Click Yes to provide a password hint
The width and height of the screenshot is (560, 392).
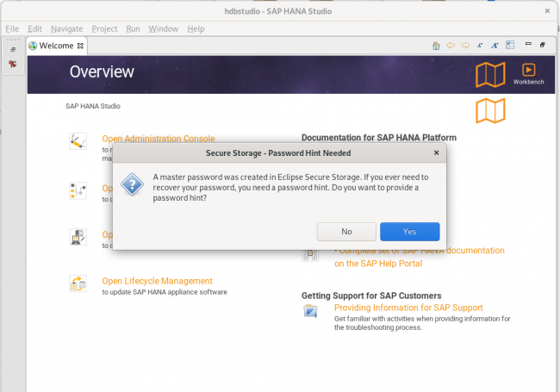pyautogui.click(x=409, y=232)
